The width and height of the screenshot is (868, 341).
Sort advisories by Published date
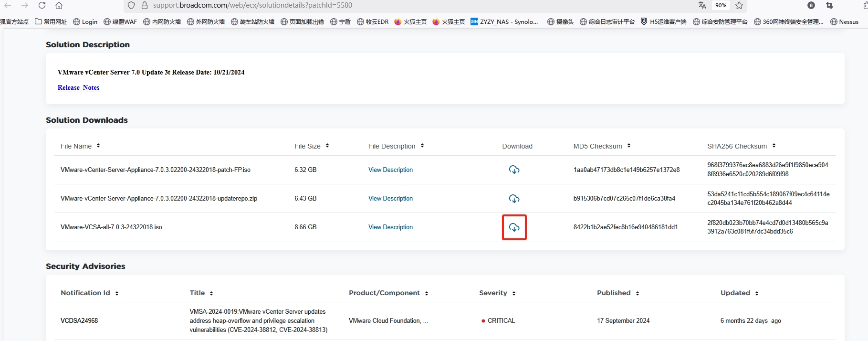point(638,293)
